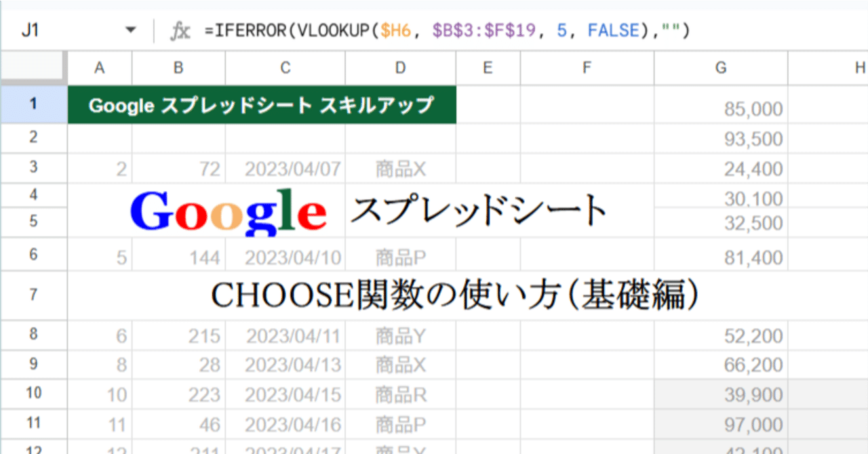Image resolution: width=868 pixels, height=454 pixels.
Task: Select cell G11 showing 97,000
Action: pyautogui.click(x=720, y=424)
